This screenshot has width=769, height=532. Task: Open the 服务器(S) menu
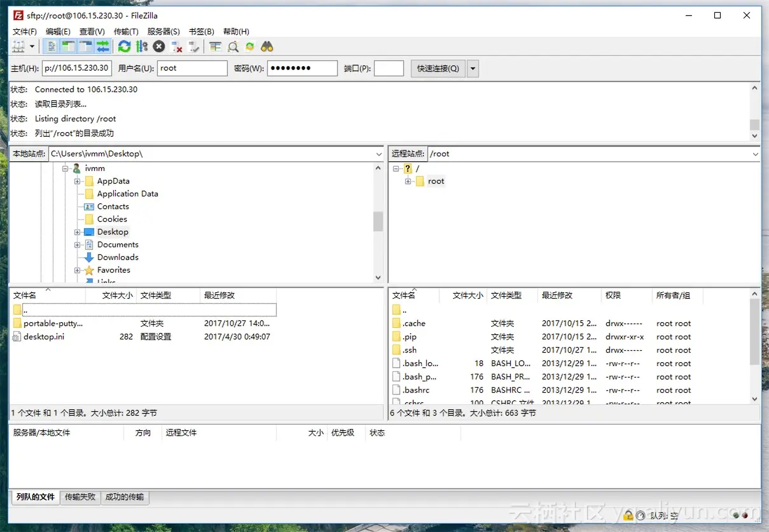[x=163, y=31]
